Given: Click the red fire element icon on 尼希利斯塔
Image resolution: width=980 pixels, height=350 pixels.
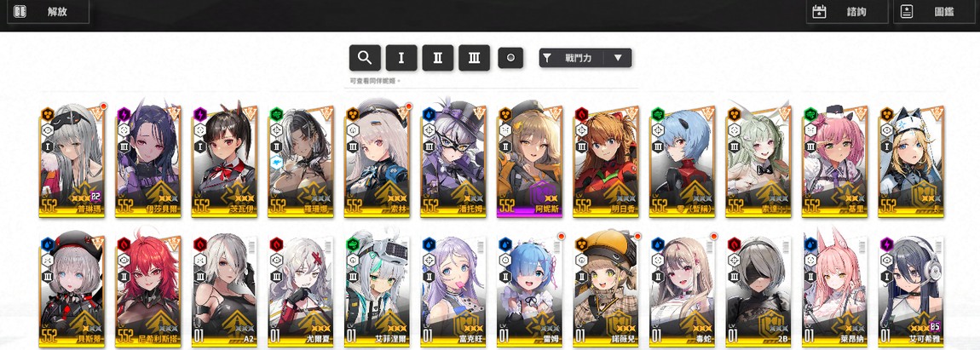Looking at the screenshot, I should point(124,244).
